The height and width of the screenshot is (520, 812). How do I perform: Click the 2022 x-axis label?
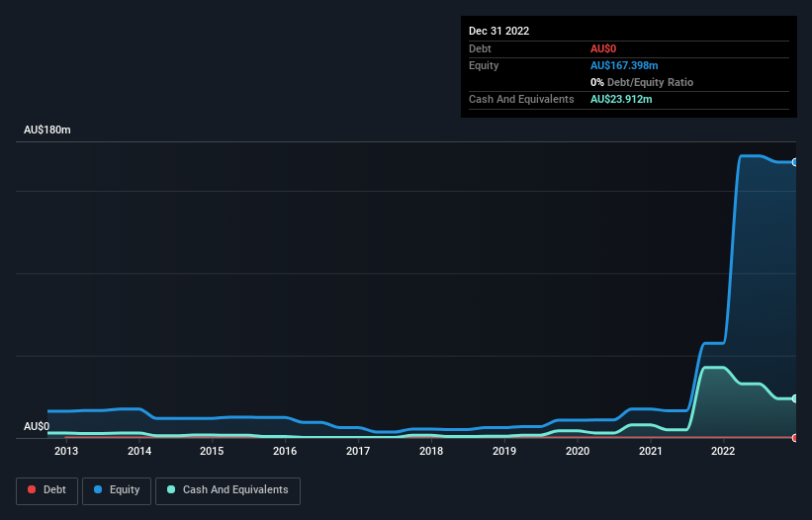click(x=723, y=451)
